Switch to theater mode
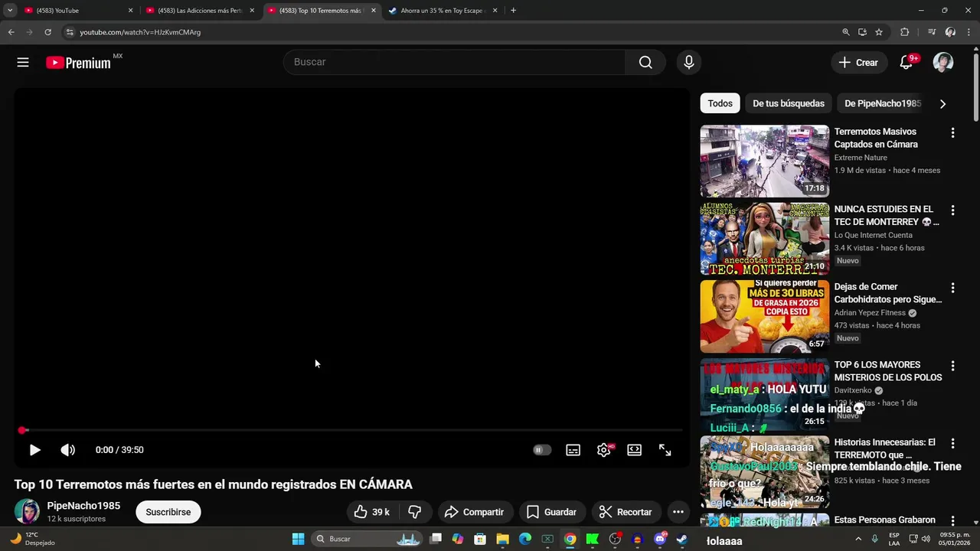The height and width of the screenshot is (551, 980). [x=634, y=450]
